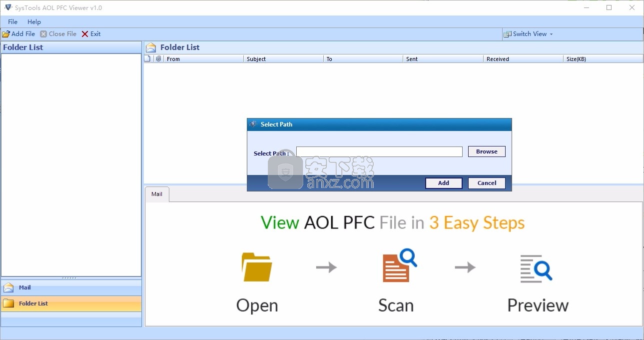Sort by the From column header

click(x=204, y=59)
